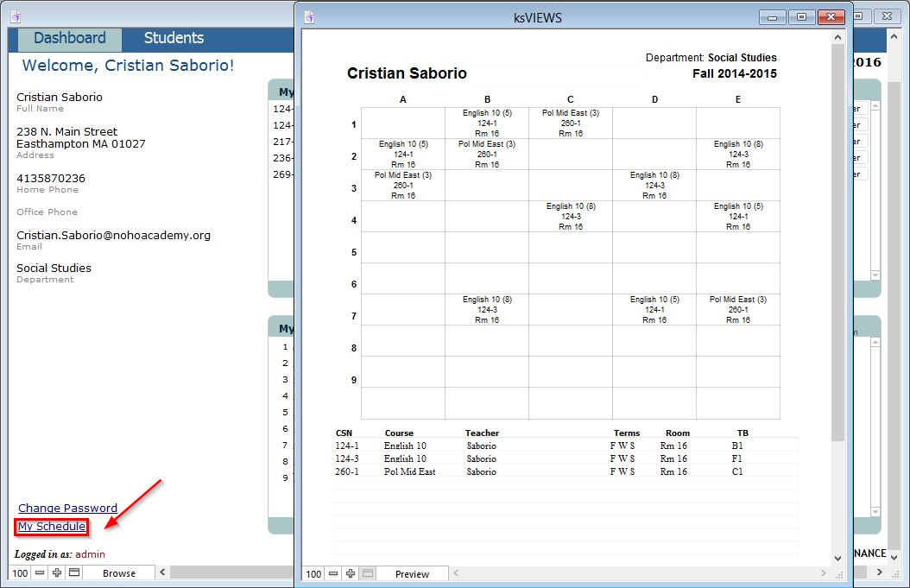Screen dimensions: 910x588
Task: Open the Preview mode pop-up menu
Action: pos(413,573)
